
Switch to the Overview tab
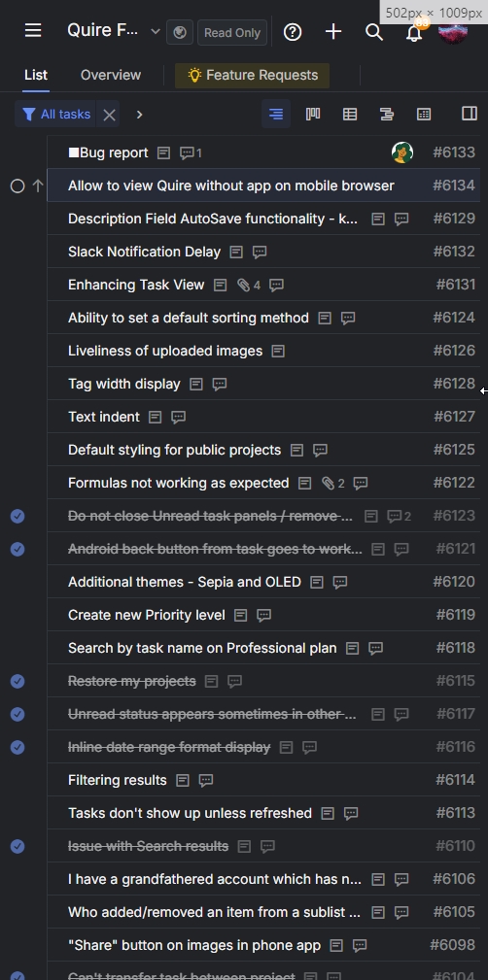click(x=111, y=75)
